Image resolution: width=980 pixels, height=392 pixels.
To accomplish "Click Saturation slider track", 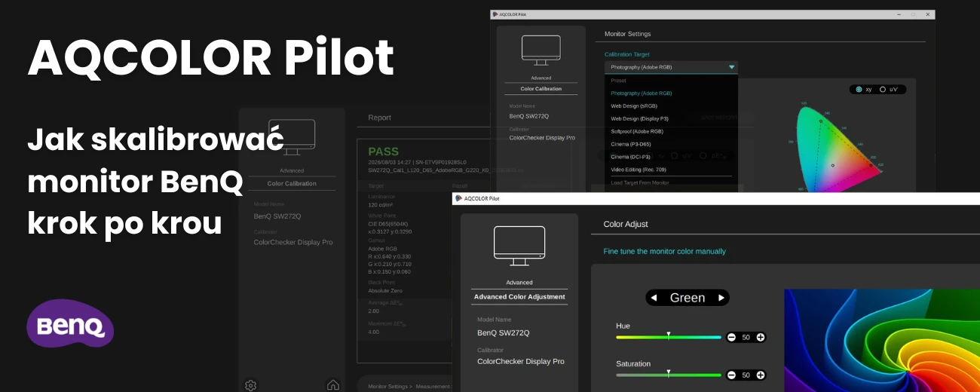I will (669, 375).
